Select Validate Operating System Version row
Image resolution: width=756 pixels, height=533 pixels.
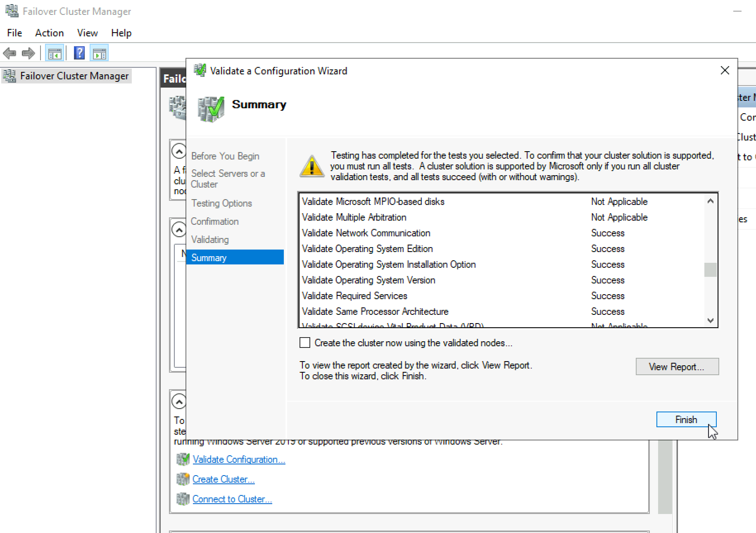click(502, 280)
